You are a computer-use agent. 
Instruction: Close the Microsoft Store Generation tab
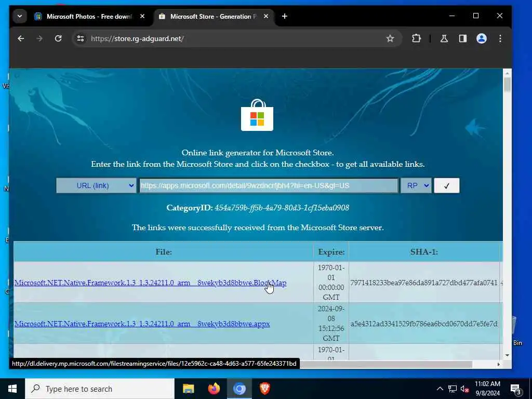[x=266, y=16]
